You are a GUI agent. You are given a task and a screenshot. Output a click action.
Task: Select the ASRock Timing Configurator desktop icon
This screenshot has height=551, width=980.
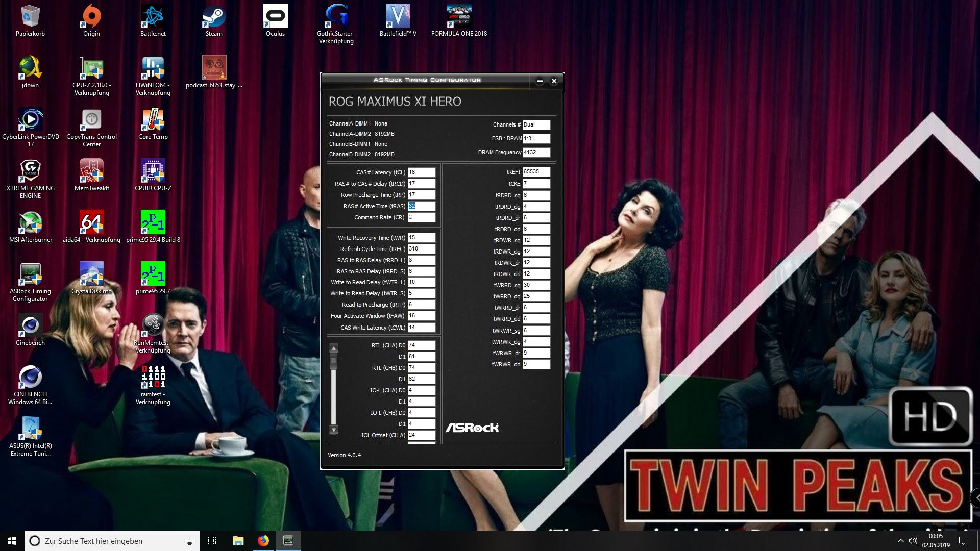30,282
